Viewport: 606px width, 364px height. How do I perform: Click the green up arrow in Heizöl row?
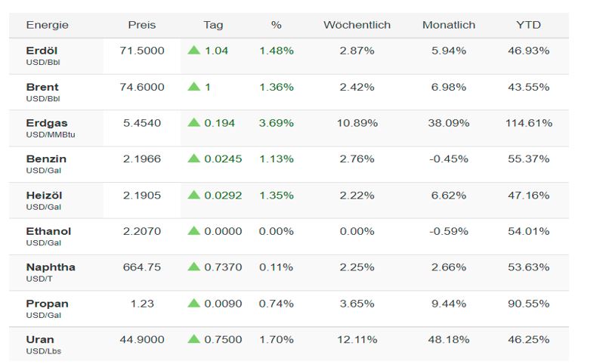[x=194, y=195]
